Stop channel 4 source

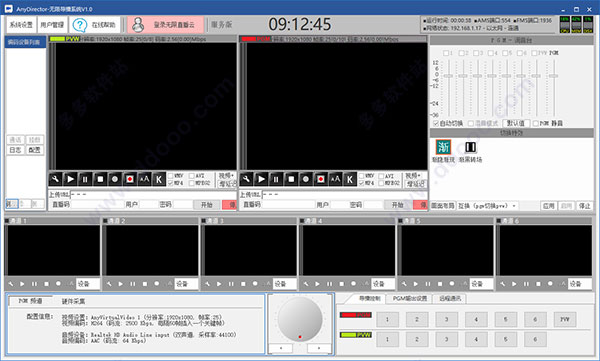coord(341,284)
